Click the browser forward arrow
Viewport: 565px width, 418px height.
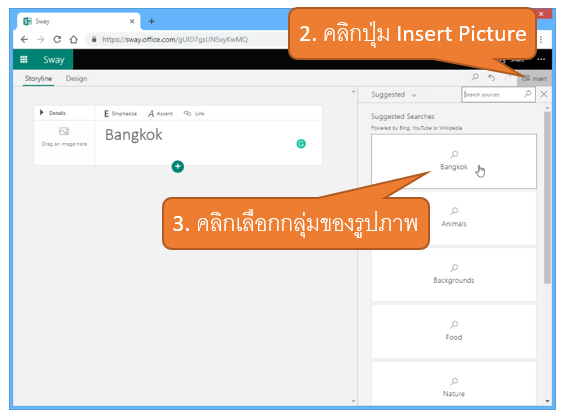pyautogui.click(x=41, y=39)
